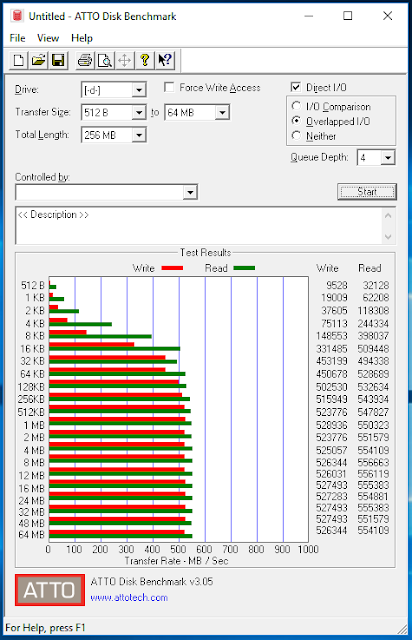Click the ATTO app icon in title bar
This screenshot has height=640, width=412.
(17, 16)
